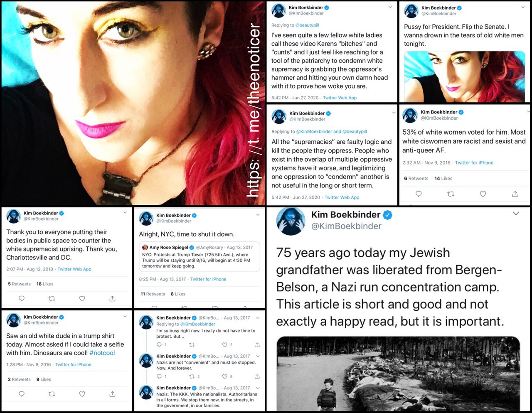This screenshot has width=532, height=413.
Task: Like the Charlottesville and DC thank-you tweet
Action: 82,298
